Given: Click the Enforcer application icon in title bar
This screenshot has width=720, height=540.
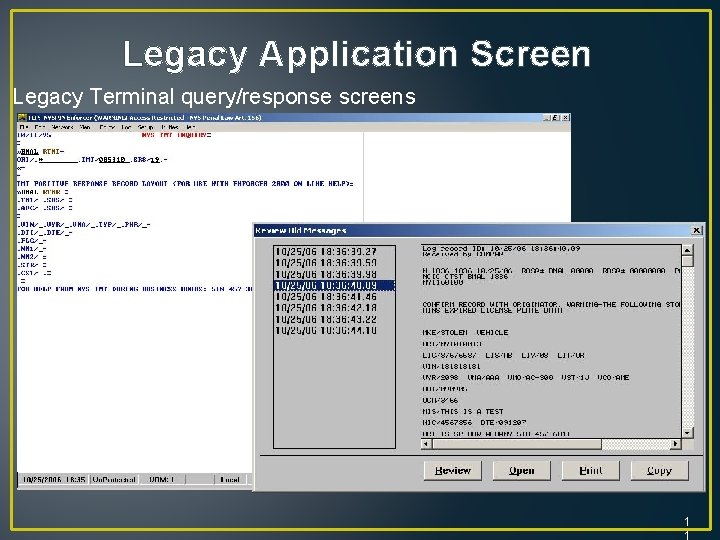Looking at the screenshot, I should 22,118.
